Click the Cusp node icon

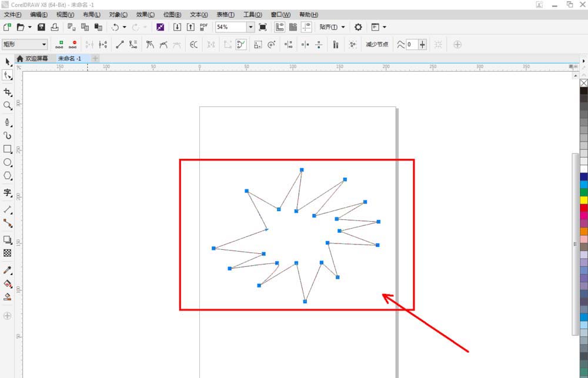coord(150,45)
